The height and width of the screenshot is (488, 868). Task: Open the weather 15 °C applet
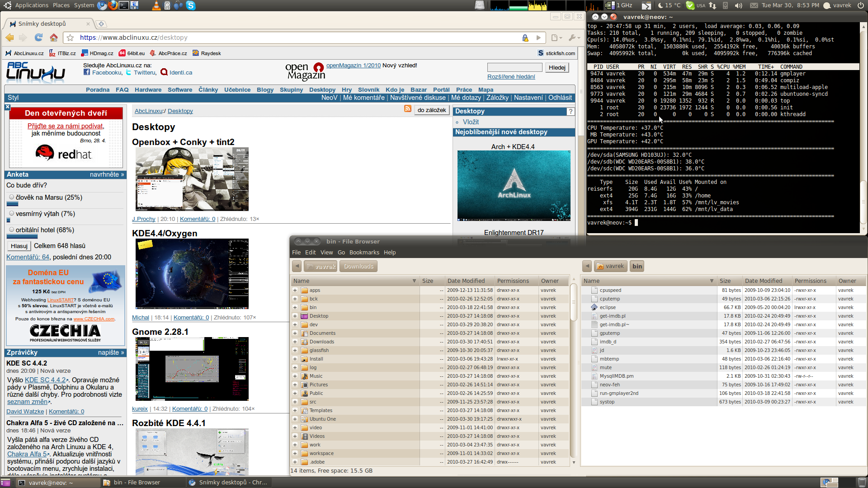coord(669,5)
